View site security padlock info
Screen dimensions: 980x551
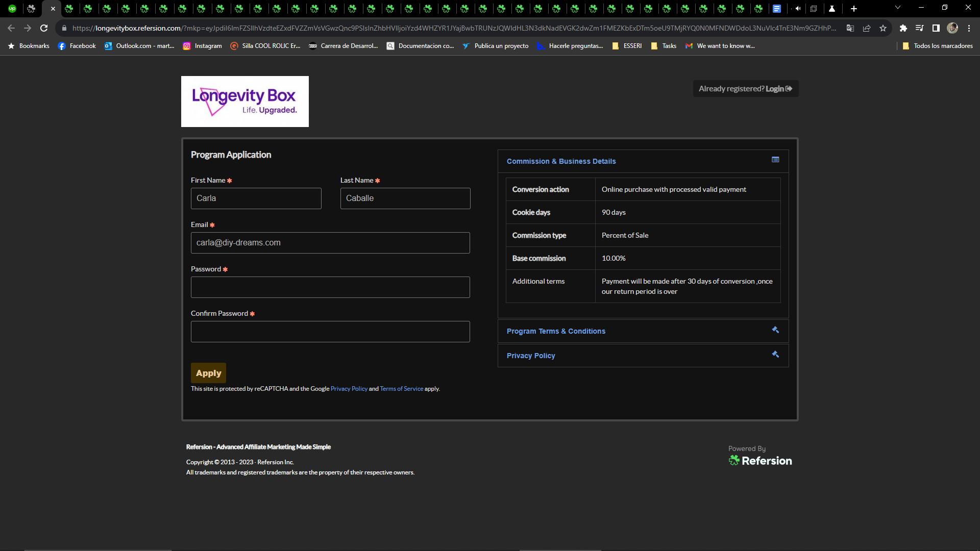(x=64, y=28)
